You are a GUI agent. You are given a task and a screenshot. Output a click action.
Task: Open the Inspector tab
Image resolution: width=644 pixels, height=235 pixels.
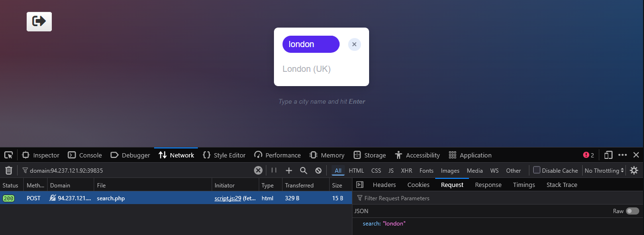click(40, 155)
